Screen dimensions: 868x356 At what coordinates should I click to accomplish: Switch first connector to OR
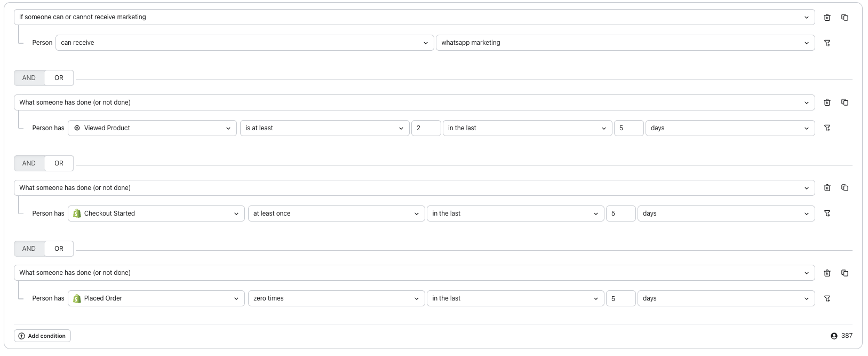click(59, 78)
